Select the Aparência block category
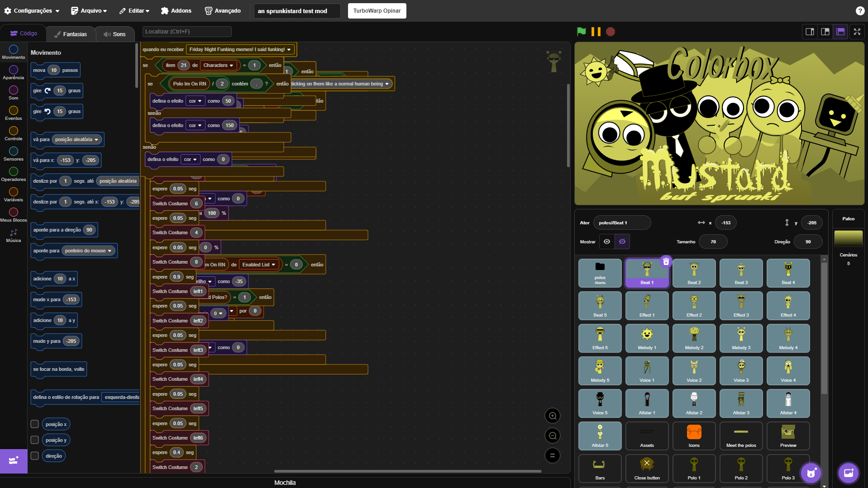The image size is (868, 488). tap(14, 72)
